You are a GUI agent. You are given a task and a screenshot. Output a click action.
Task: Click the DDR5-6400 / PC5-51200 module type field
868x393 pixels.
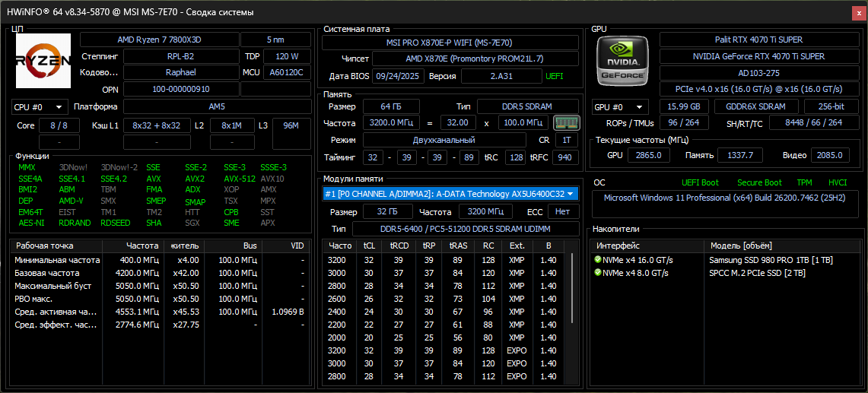pyautogui.click(x=466, y=229)
